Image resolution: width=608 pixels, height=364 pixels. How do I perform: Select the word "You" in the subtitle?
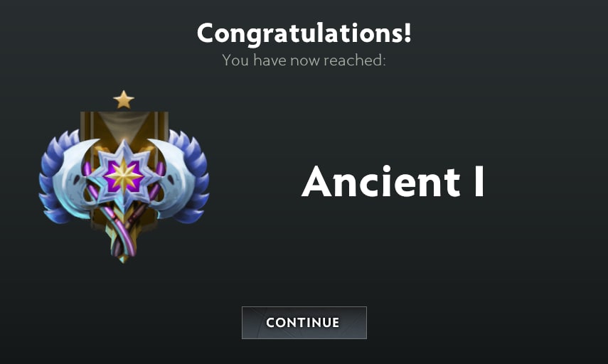coord(235,60)
